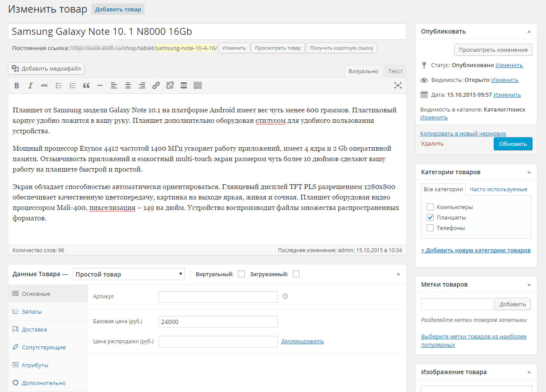
Task: Collapse the Метки товаров panel
Action: click(x=529, y=284)
